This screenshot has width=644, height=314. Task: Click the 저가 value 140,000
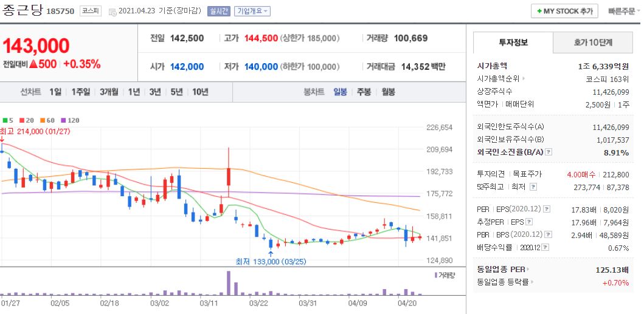[261, 66]
